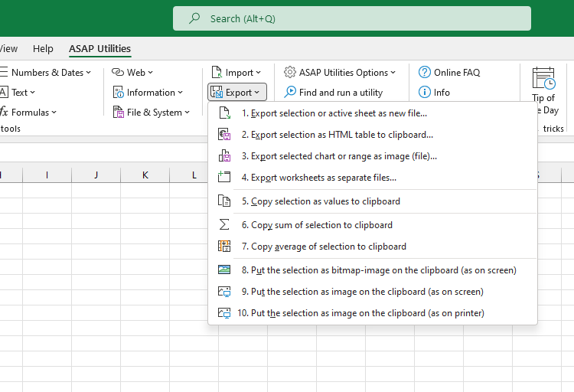574x392 pixels.
Task: Open the Online FAQ link text
Action: (x=457, y=73)
